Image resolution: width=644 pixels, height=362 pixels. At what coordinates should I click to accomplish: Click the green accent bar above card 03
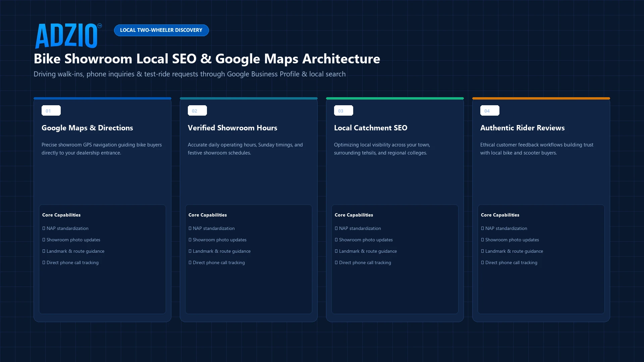coord(395,98)
